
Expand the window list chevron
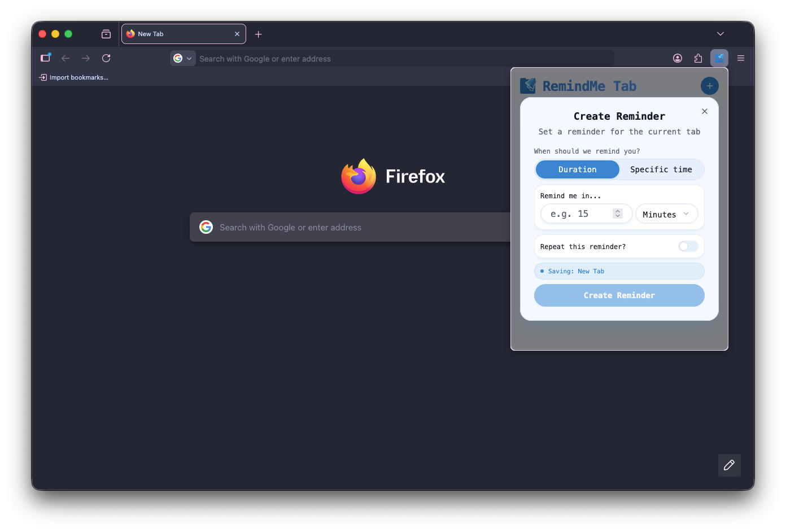(720, 33)
